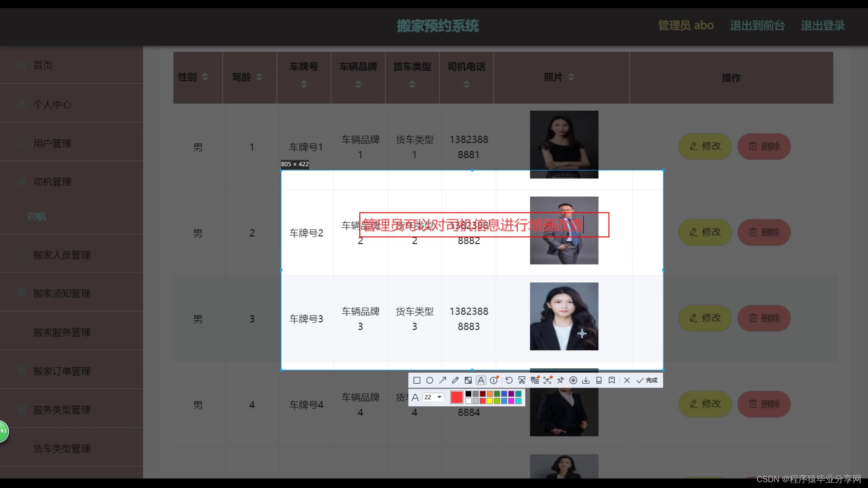Click the 退出登录 link
Screen dimensions: 868x488
pos(822,26)
